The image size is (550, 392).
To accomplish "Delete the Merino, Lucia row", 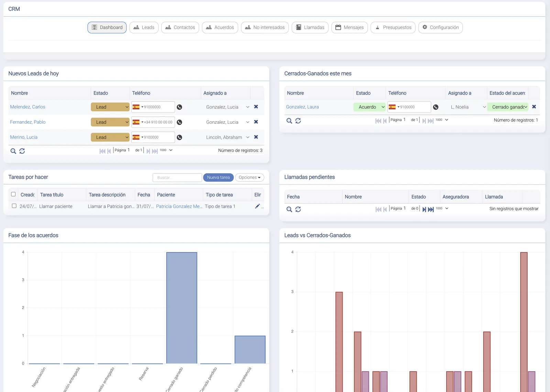I will pos(256,137).
